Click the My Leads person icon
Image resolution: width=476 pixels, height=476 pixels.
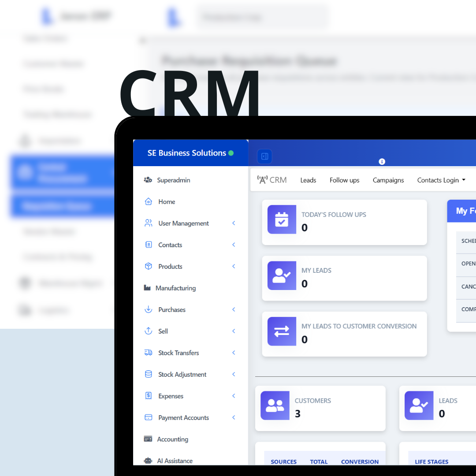[x=282, y=275]
